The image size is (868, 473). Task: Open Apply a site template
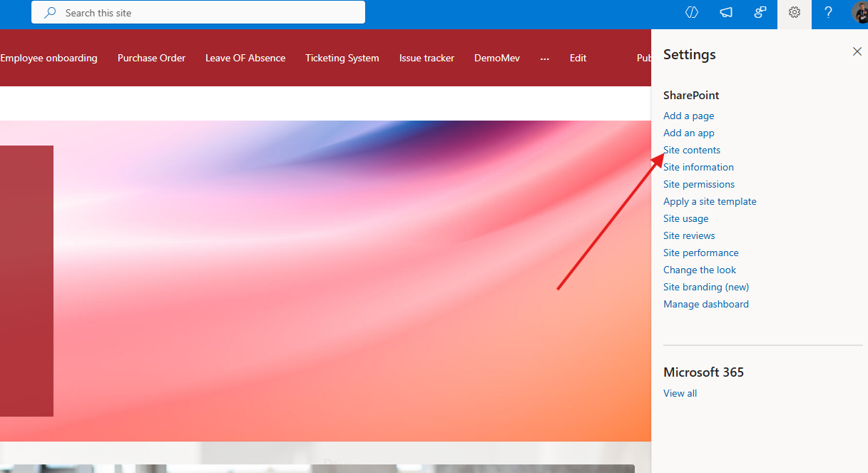(710, 201)
